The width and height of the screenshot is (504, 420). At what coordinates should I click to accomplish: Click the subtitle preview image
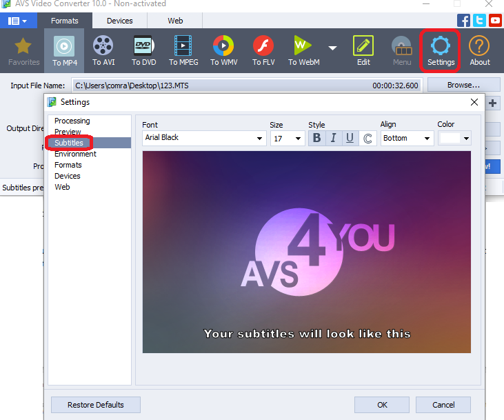[x=307, y=252]
